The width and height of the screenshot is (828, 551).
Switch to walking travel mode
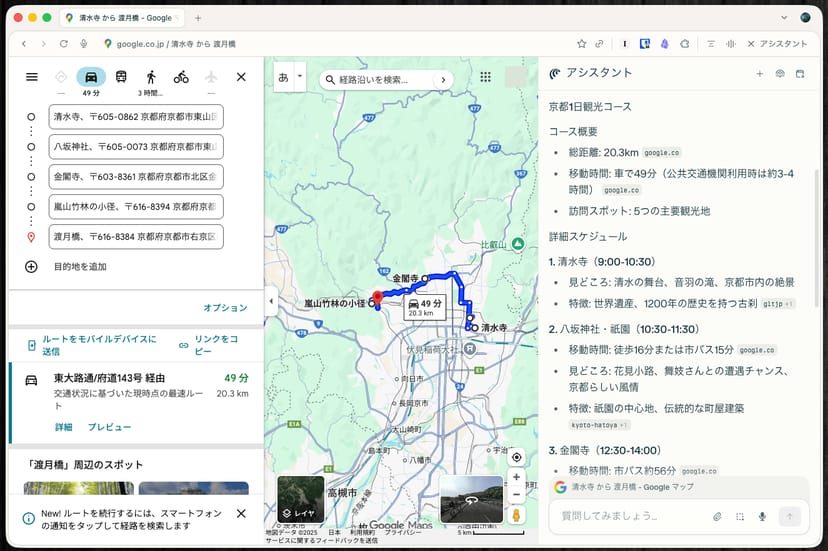151,77
